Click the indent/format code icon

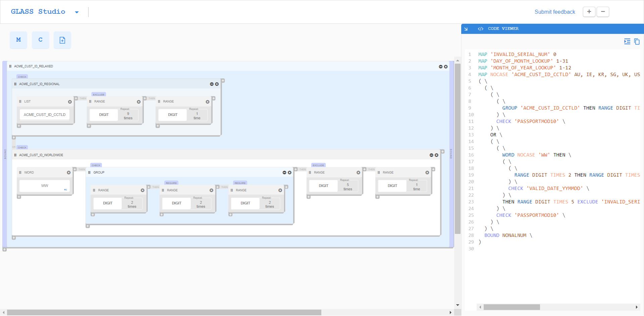[627, 42]
